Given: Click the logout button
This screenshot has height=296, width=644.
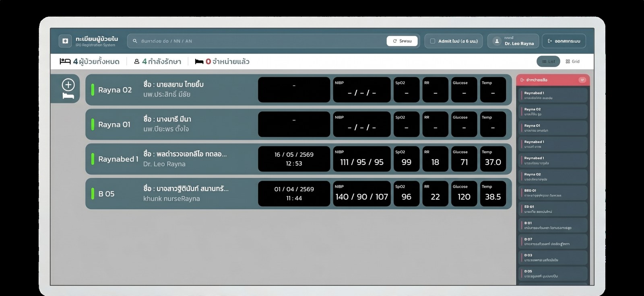Looking at the screenshot, I should pyautogui.click(x=564, y=41).
